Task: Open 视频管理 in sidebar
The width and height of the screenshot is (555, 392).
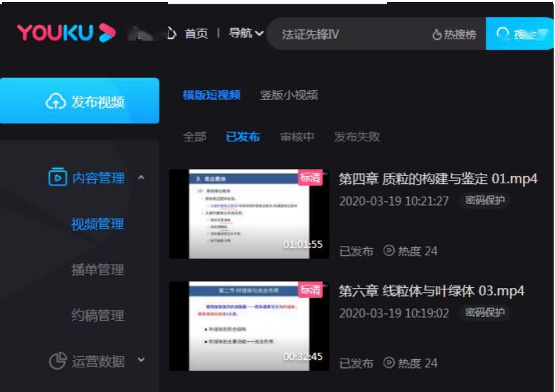Action: 97,224
